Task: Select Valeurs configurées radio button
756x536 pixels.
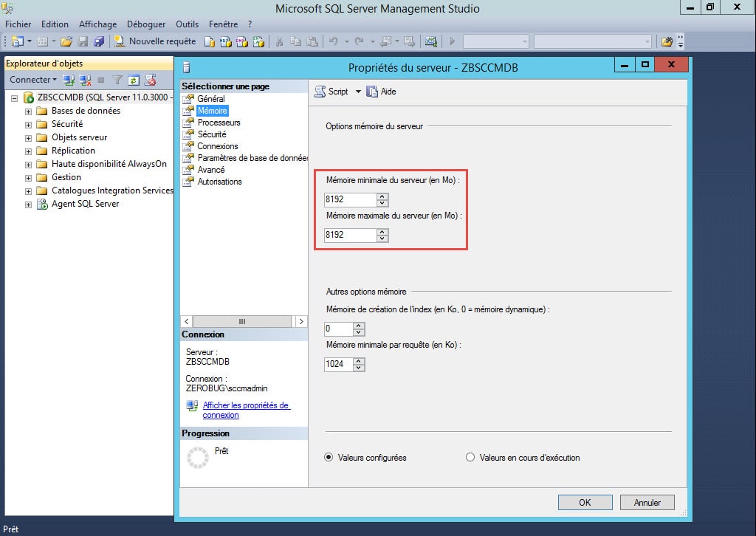Action: tap(329, 458)
